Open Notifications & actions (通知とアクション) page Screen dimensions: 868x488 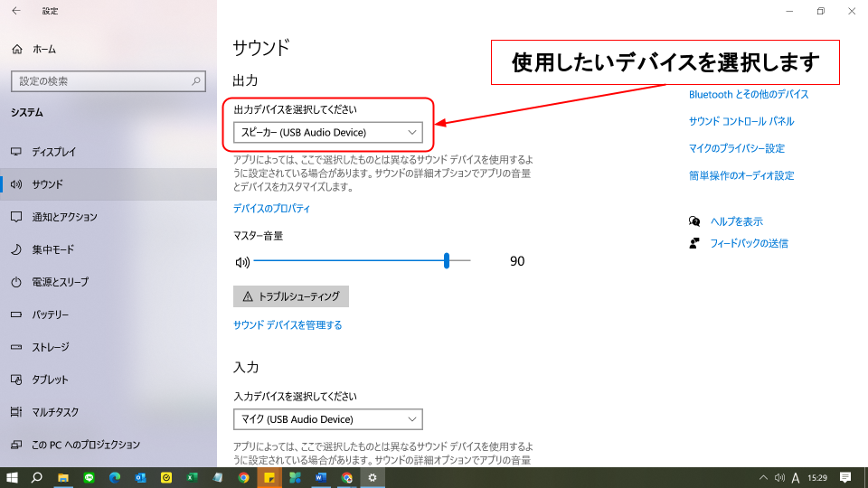(63, 217)
